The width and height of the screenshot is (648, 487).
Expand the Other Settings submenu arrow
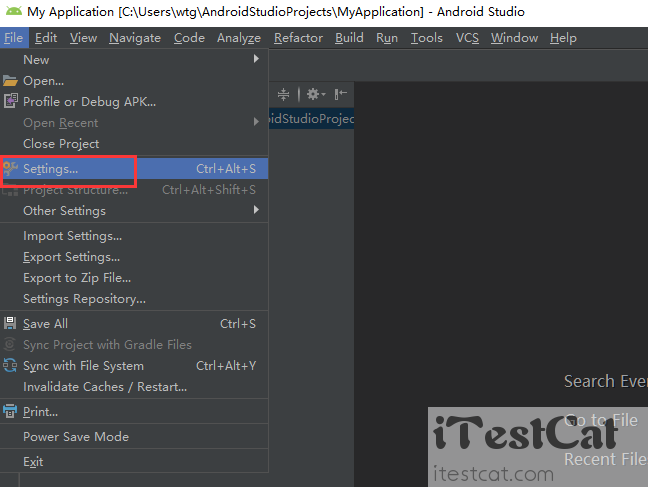(256, 210)
